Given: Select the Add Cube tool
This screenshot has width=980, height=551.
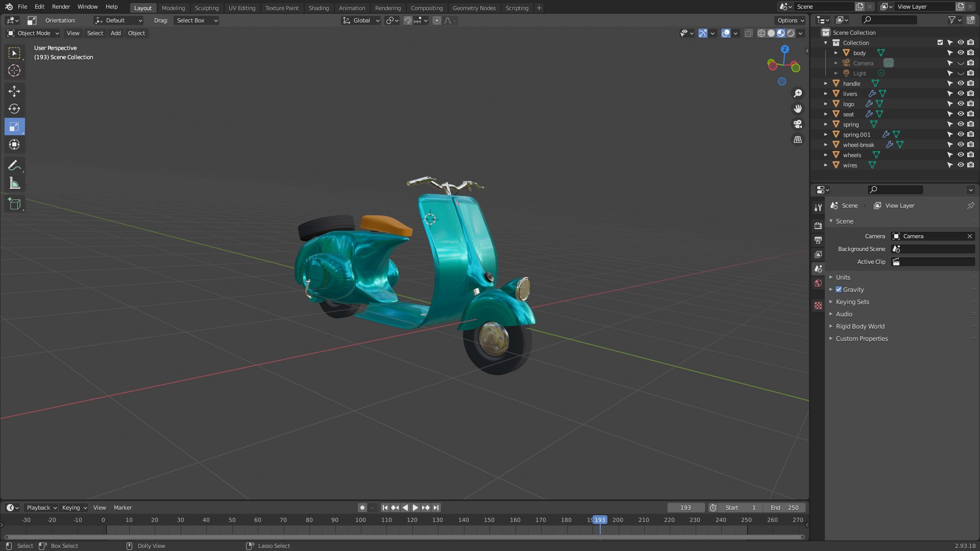Looking at the screenshot, I should coord(14,204).
